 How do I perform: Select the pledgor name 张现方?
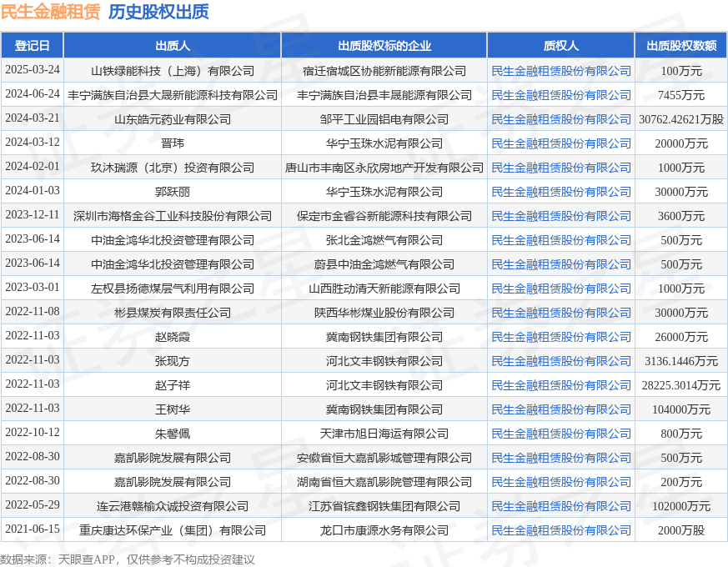pos(173,361)
